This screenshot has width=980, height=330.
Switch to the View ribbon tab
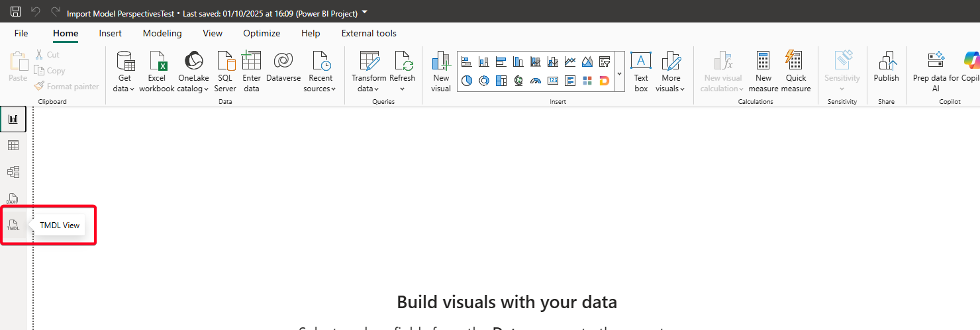click(x=213, y=33)
